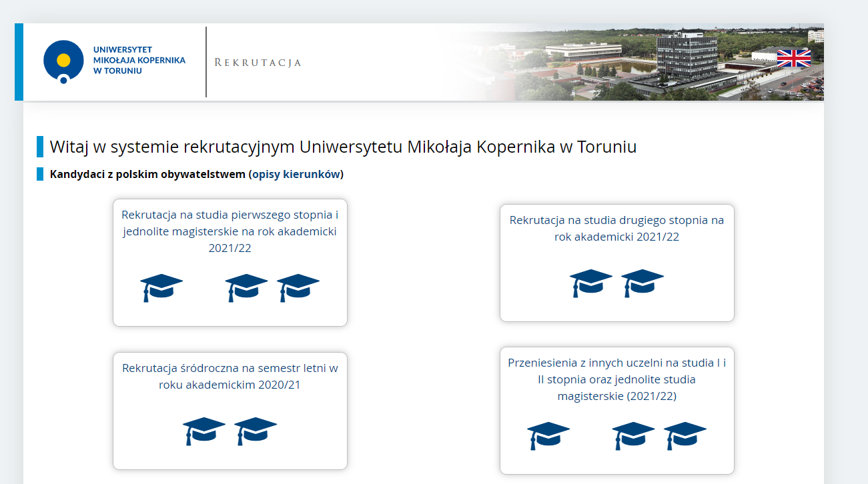
Task: Open mid-year summer semester 2020/21 recruitment link
Action: [x=230, y=376]
